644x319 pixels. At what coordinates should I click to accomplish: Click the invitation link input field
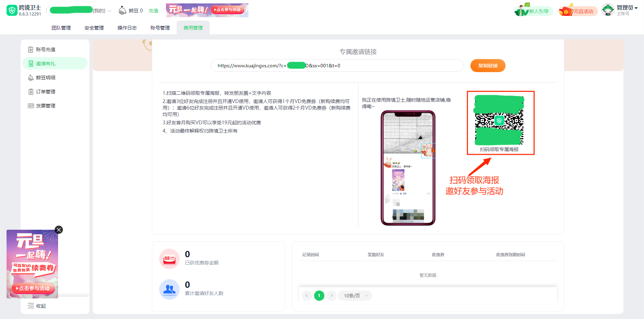[x=337, y=66]
